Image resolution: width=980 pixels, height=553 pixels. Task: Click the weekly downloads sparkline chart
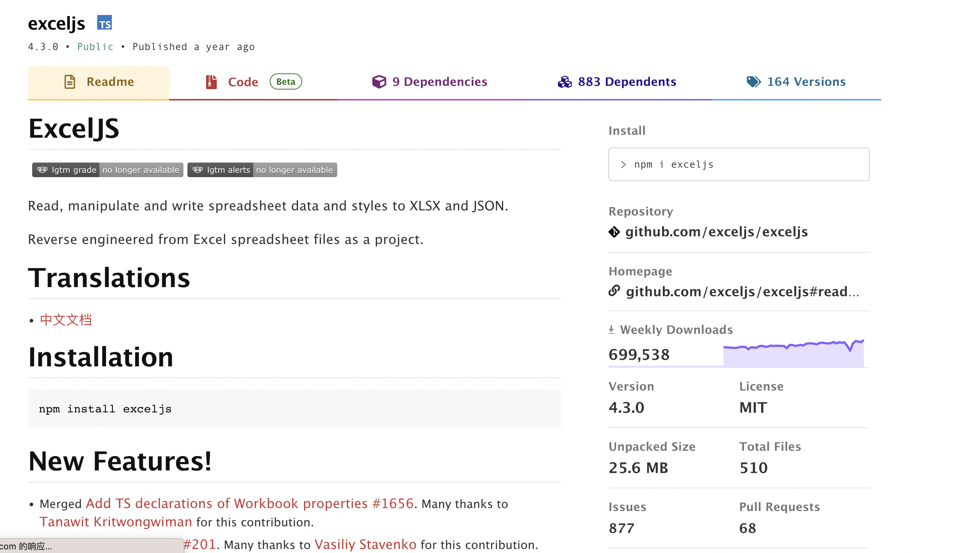[x=793, y=353]
